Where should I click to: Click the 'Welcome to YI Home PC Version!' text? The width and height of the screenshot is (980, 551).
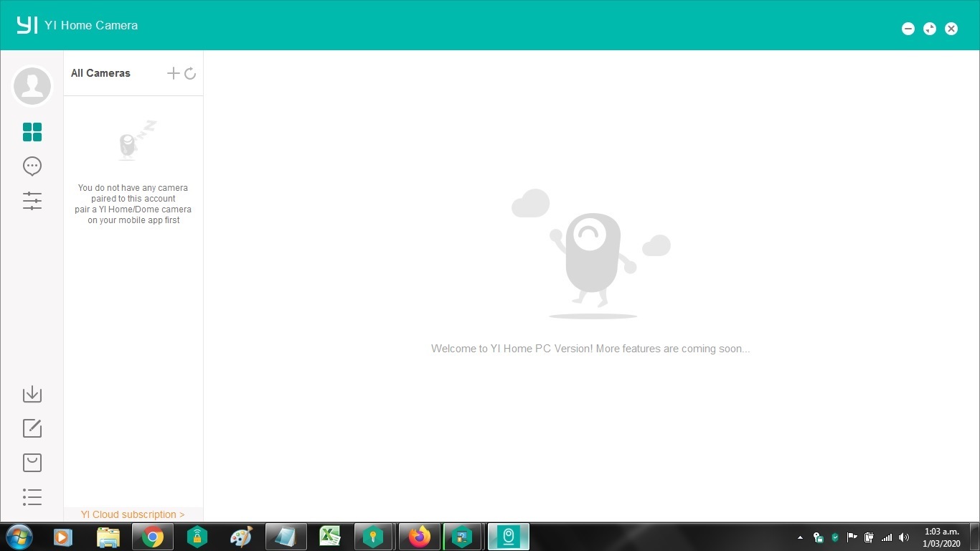pyautogui.click(x=590, y=349)
